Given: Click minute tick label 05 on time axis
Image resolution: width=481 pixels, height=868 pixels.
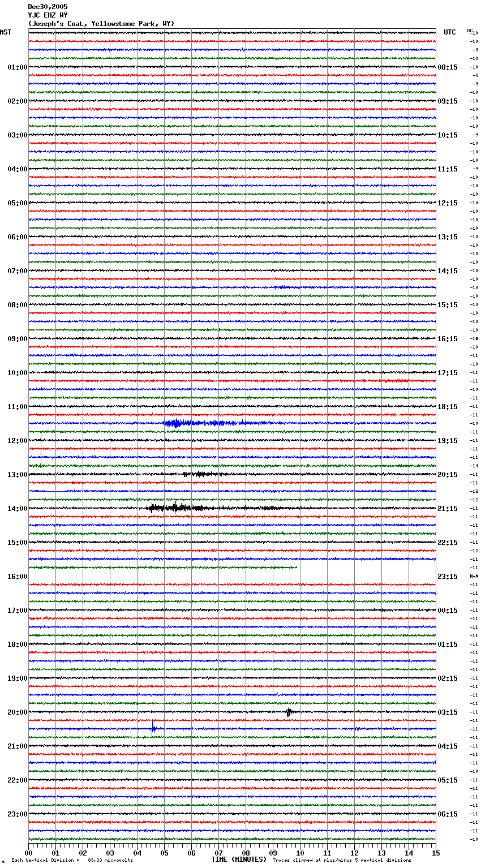Looking at the screenshot, I should [x=164, y=853].
